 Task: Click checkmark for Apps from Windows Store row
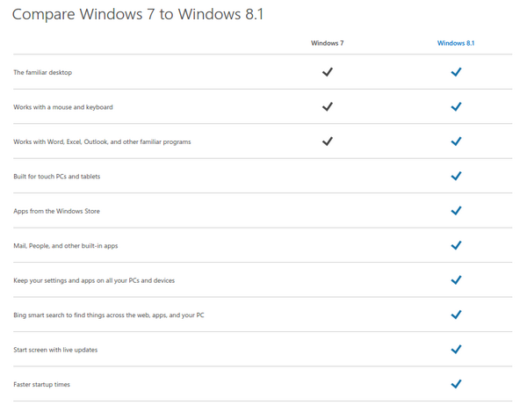pyautogui.click(x=456, y=211)
